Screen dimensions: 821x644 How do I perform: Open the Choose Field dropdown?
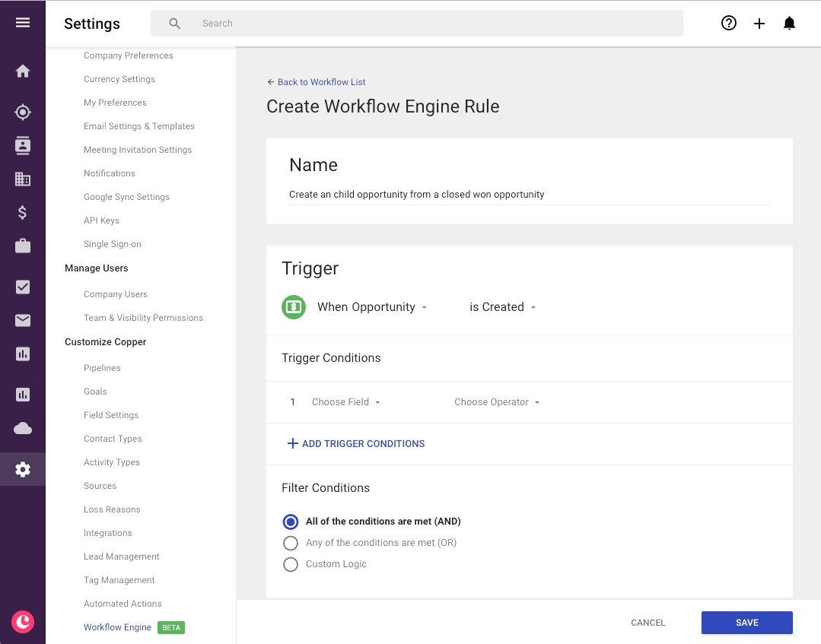tap(346, 401)
